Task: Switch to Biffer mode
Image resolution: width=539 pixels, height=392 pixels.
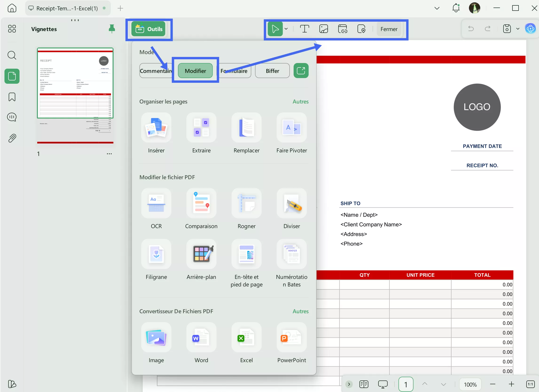Action: [272, 71]
